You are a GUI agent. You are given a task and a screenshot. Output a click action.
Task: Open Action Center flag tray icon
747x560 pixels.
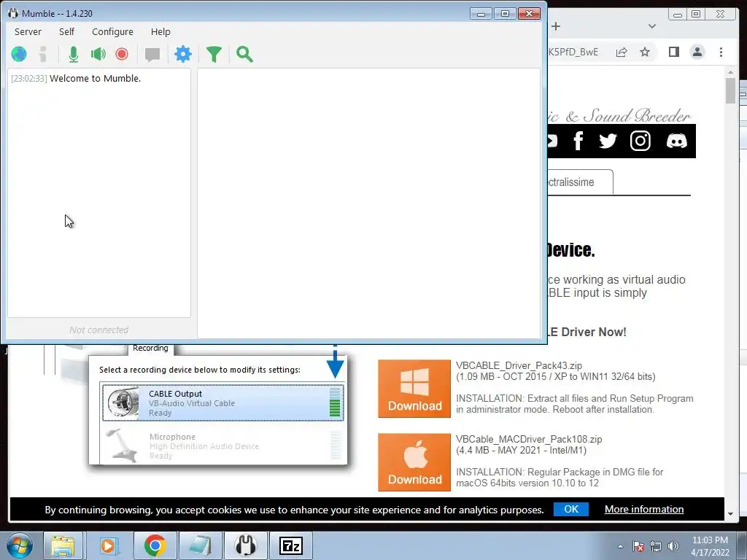tap(638, 546)
